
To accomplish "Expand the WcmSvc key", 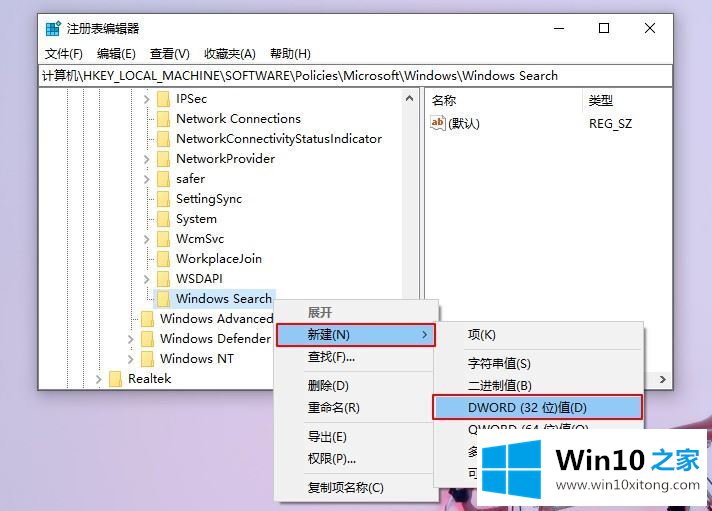I will (146, 239).
